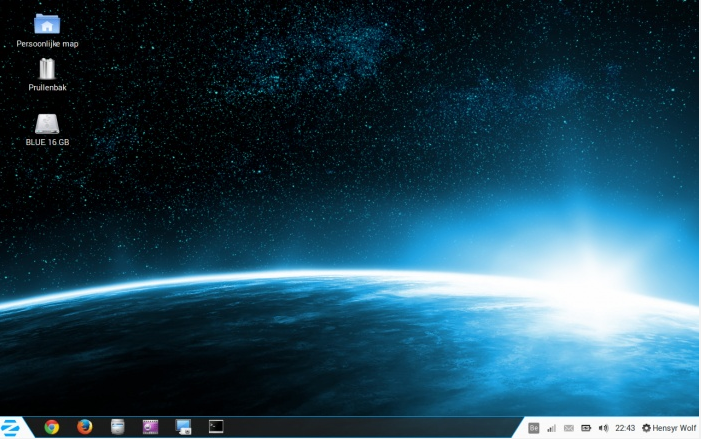This screenshot has width=701, height=439.
Task: Click the BLUE 16 GB label
Action: pyautogui.click(x=47, y=142)
